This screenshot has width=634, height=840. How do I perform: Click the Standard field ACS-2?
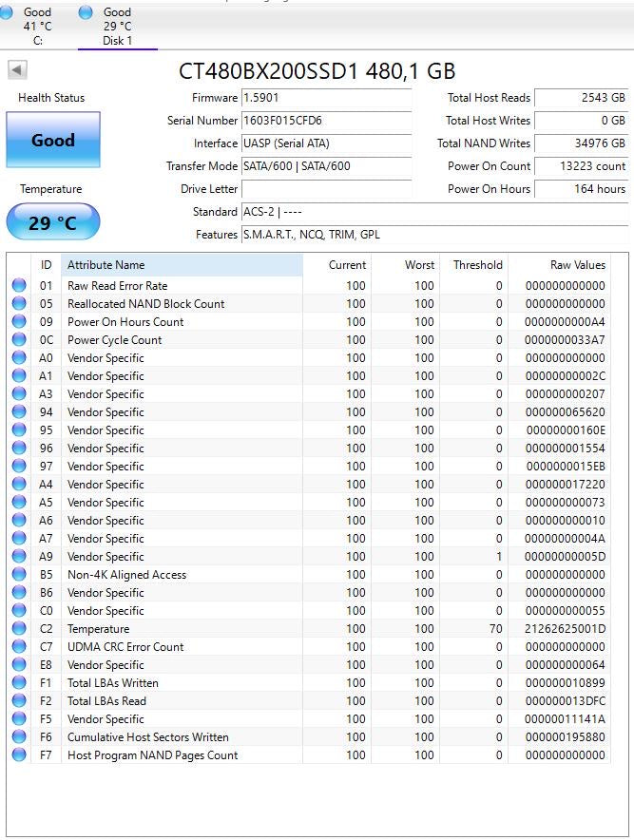coord(434,212)
